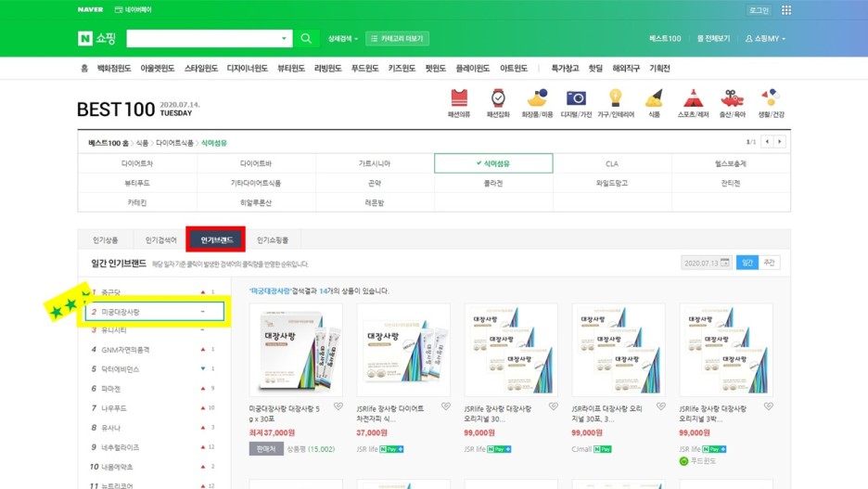Open the 스포츠/레저 tent category icon

693,102
